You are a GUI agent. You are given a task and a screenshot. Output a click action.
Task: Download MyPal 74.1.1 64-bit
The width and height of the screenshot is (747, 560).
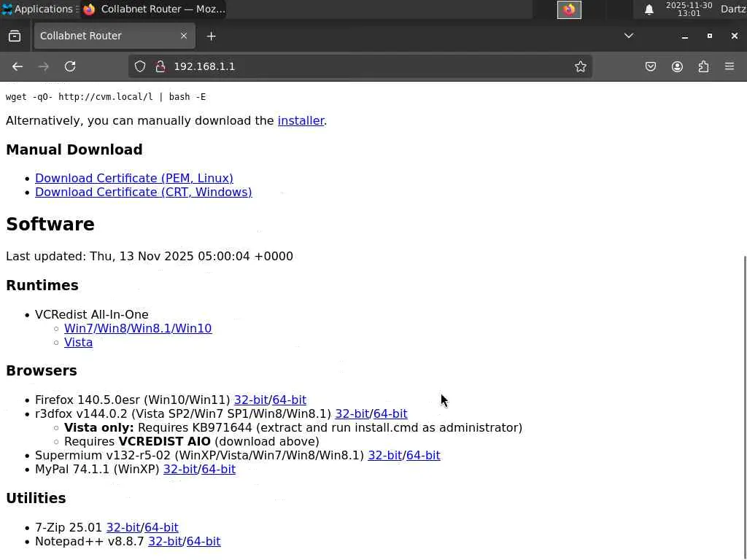pyautogui.click(x=218, y=469)
